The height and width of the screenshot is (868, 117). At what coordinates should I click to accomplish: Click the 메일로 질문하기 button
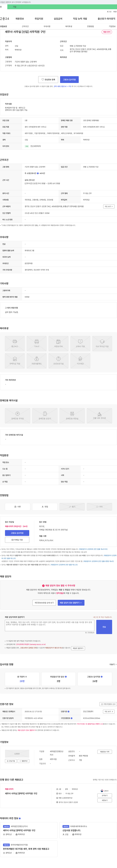point(78,648)
